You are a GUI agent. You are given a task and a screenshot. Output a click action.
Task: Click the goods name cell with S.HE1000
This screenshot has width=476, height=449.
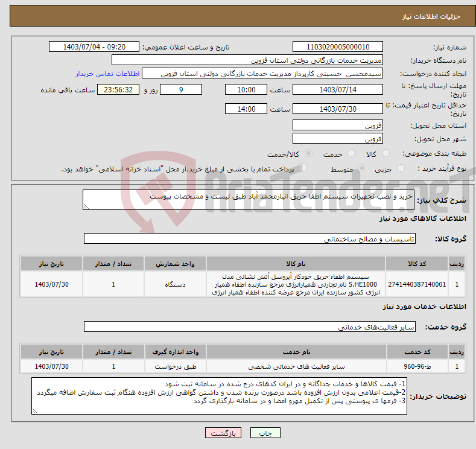coord(296,284)
